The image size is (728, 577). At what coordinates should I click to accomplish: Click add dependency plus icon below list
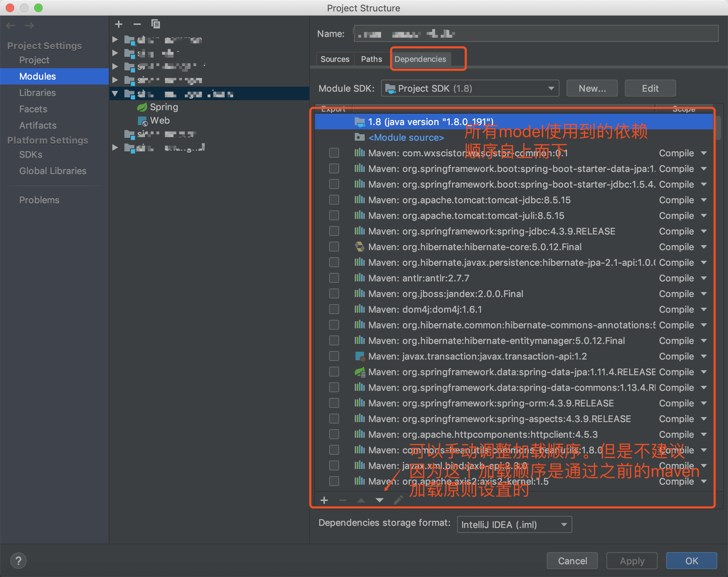(324, 501)
